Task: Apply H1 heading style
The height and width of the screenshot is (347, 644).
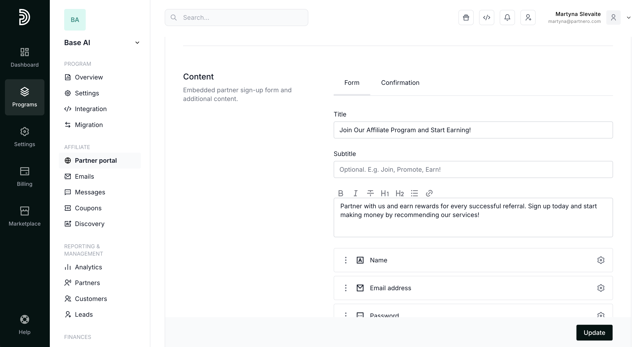Action: point(385,193)
